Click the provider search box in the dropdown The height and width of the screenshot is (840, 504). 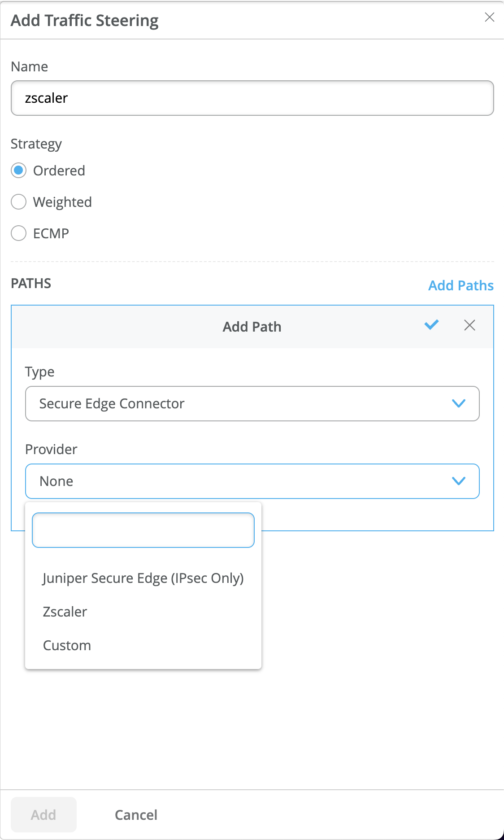click(143, 530)
